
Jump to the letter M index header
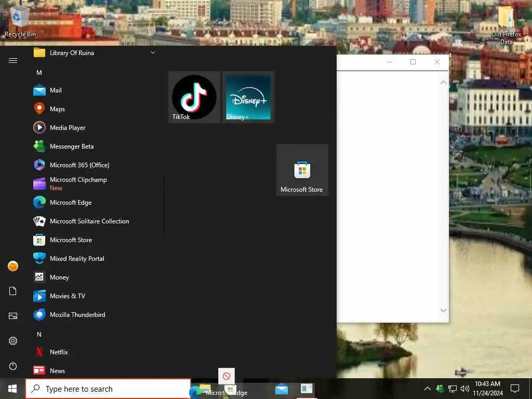(39, 73)
